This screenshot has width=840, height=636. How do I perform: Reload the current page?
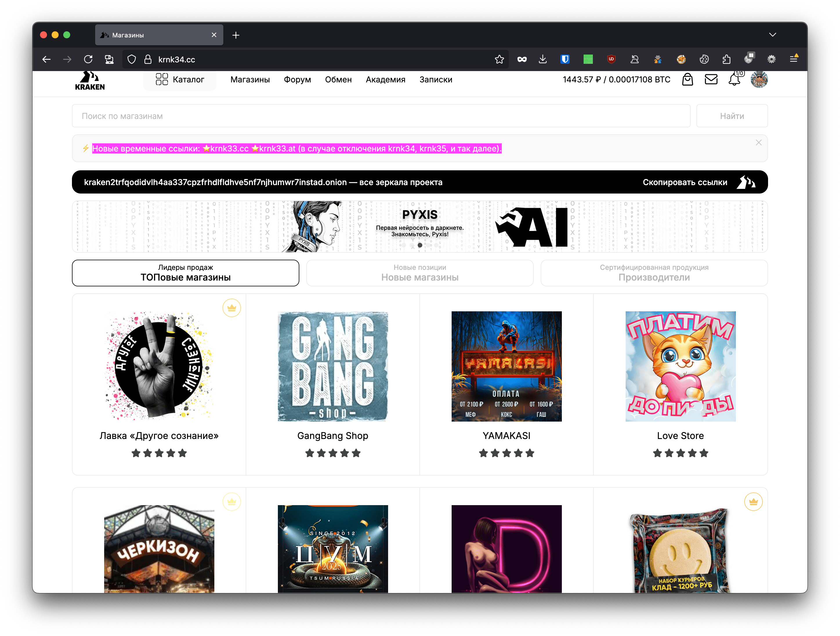[x=88, y=59]
